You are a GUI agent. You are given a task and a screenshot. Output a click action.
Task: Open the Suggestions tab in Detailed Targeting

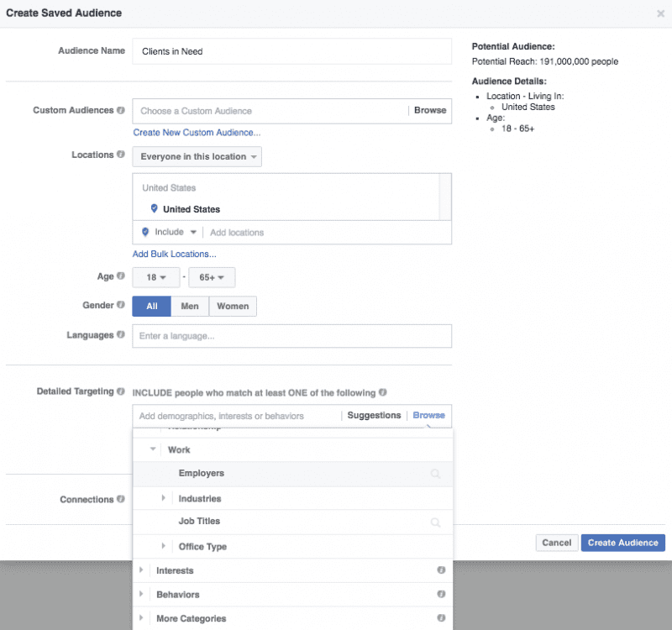[x=374, y=416]
